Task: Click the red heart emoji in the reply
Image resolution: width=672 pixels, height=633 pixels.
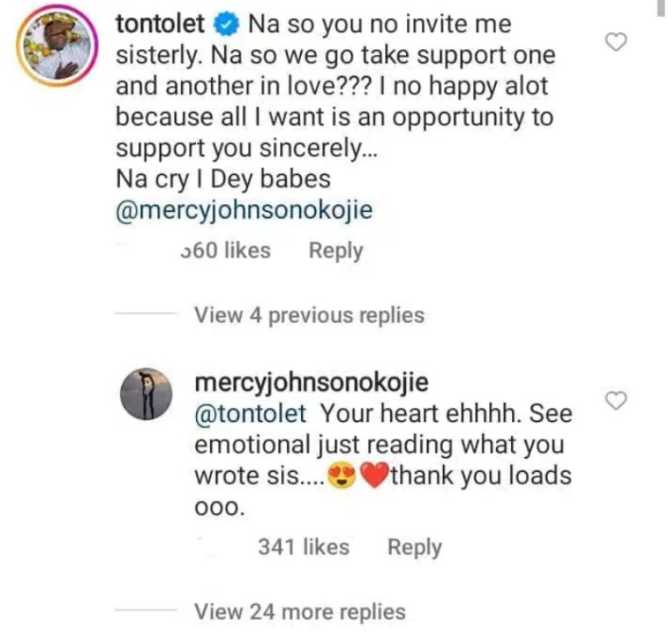Action: 373,477
